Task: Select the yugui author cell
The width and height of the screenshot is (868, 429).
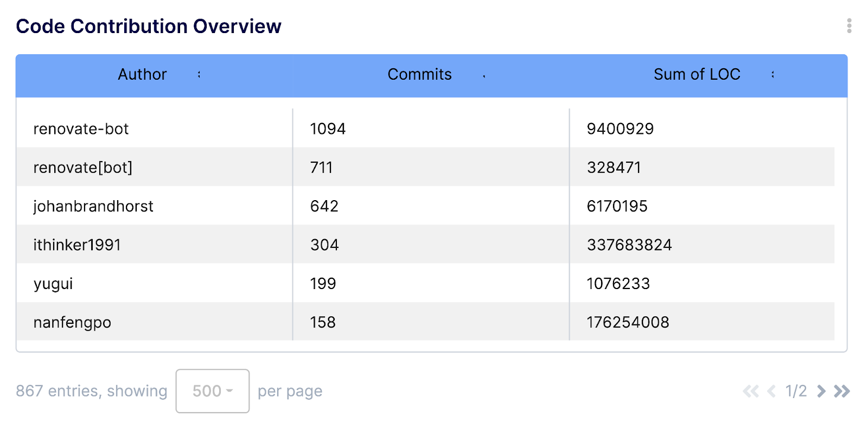Action: click(x=53, y=284)
